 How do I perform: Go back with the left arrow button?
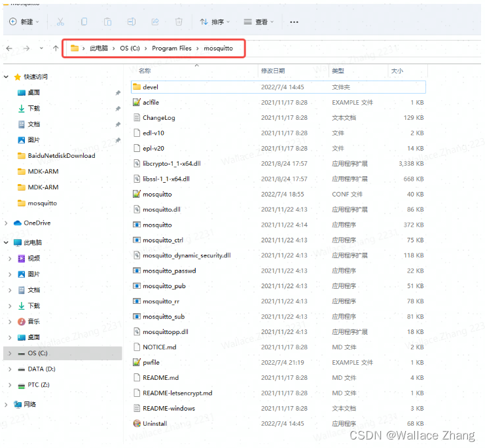[9, 48]
